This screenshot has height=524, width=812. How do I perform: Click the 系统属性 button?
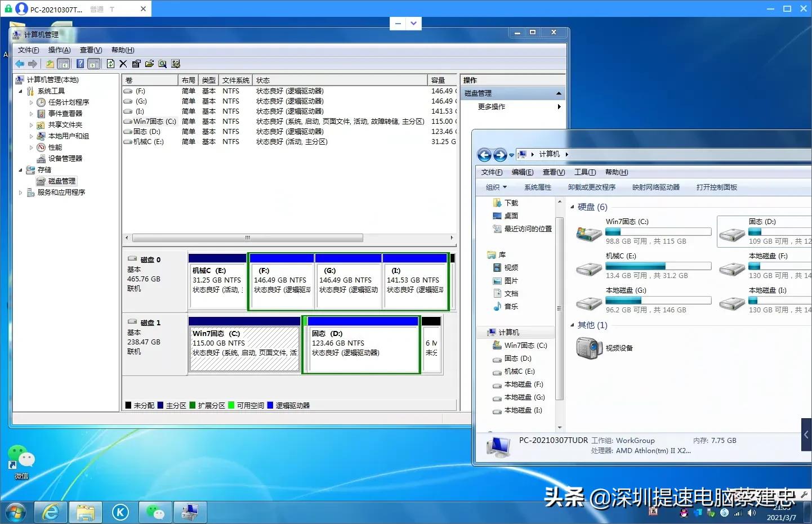(537, 187)
